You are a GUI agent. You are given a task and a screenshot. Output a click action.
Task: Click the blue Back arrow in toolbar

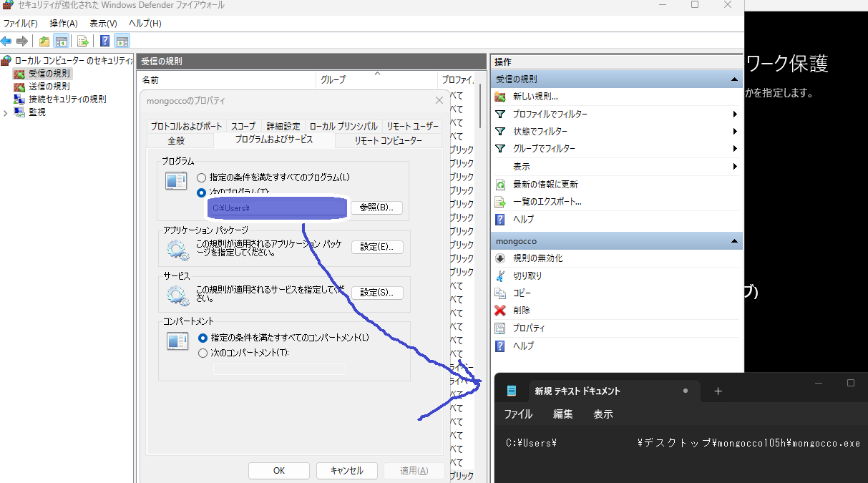(x=6, y=41)
